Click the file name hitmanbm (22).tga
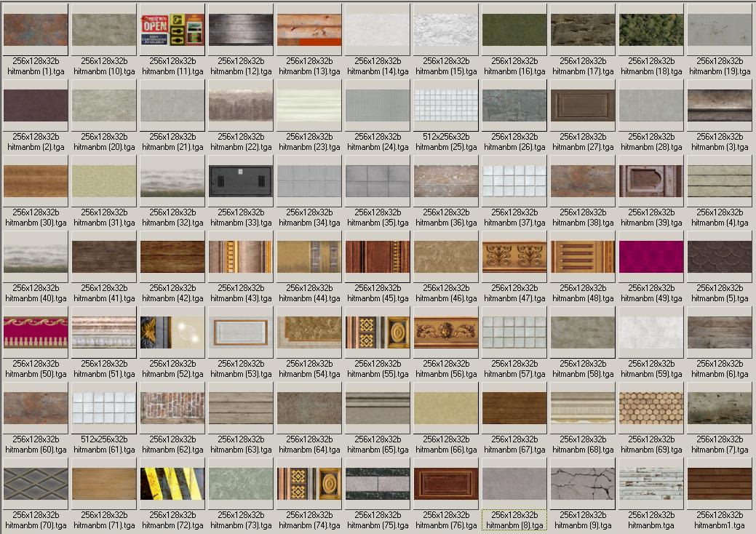Image resolution: width=756 pixels, height=534 pixels. pyautogui.click(x=241, y=147)
